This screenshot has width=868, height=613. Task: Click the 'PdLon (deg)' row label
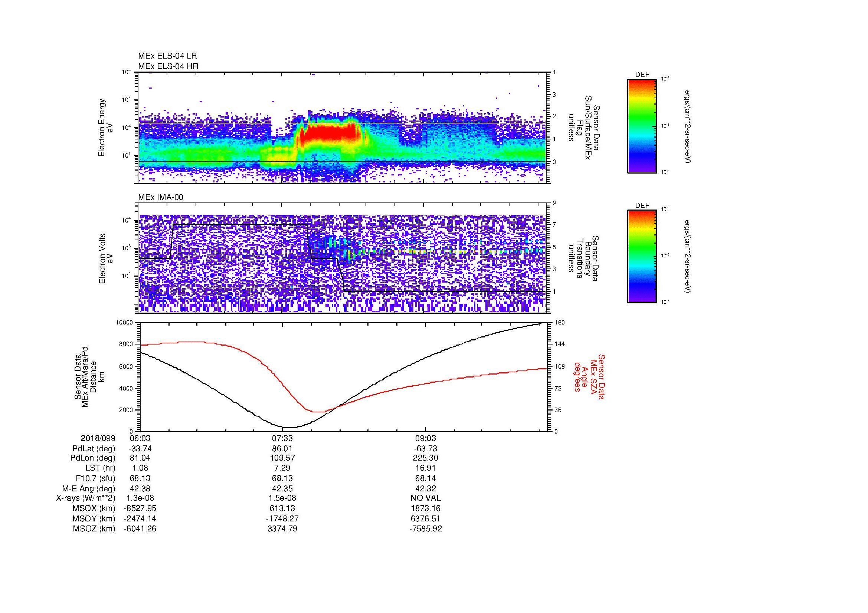93,458
